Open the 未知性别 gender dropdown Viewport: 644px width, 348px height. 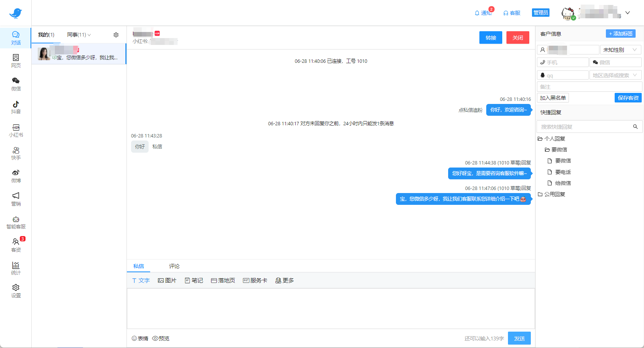pyautogui.click(x=620, y=49)
